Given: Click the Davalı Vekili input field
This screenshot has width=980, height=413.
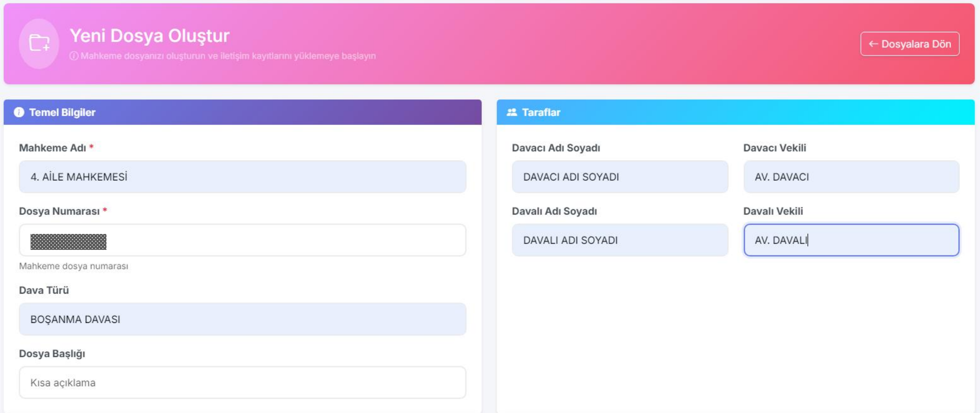Looking at the screenshot, I should pos(851,240).
